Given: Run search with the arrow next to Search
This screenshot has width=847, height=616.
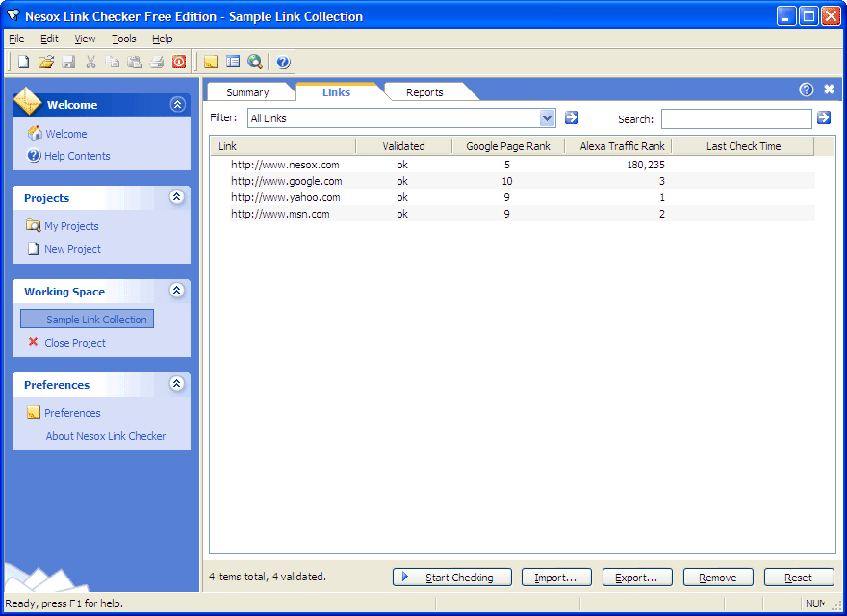Looking at the screenshot, I should (824, 117).
